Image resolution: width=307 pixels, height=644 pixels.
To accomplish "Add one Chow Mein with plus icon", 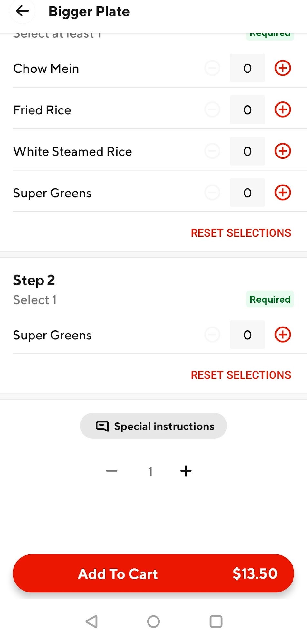I will pyautogui.click(x=283, y=68).
